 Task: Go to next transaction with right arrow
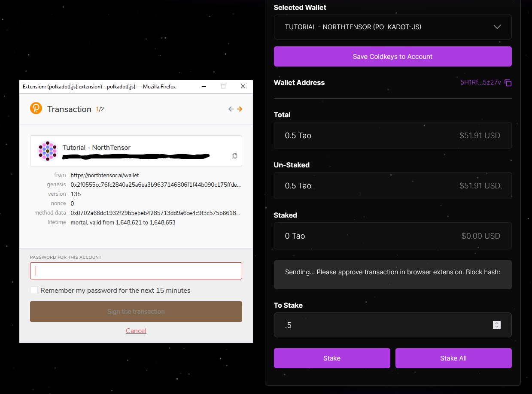pos(240,109)
